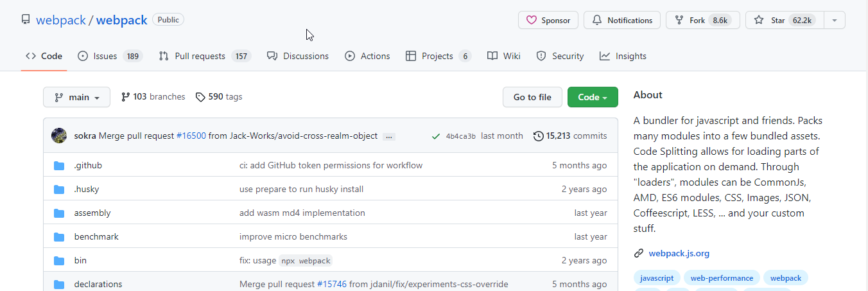Open the Issues tab

pyautogui.click(x=110, y=56)
